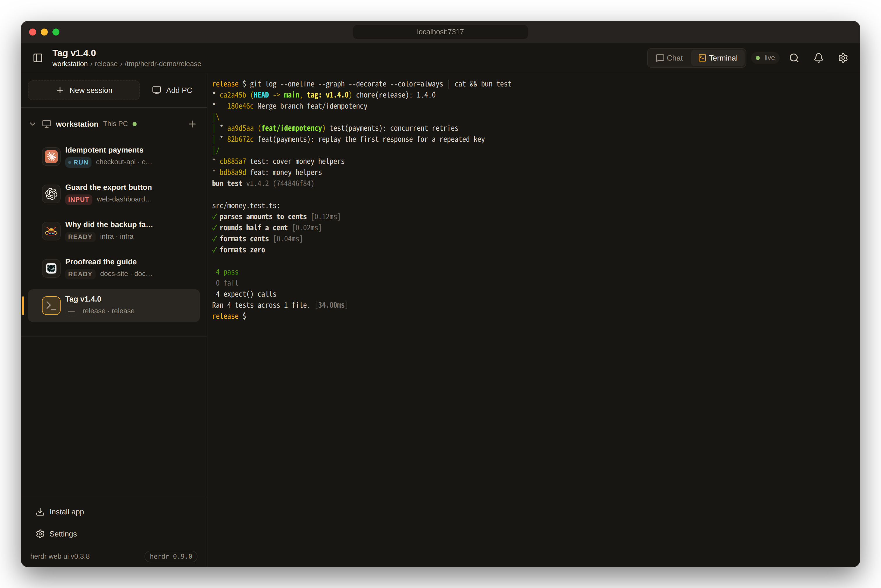The height and width of the screenshot is (588, 881).
Task: Click the green workstation online status dot
Action: (135, 124)
